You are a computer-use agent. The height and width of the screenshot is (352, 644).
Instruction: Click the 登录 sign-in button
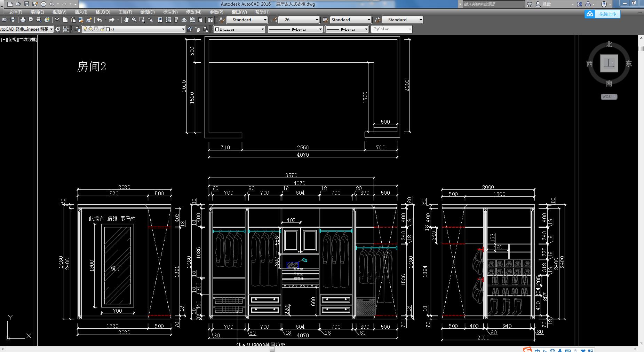click(546, 4)
